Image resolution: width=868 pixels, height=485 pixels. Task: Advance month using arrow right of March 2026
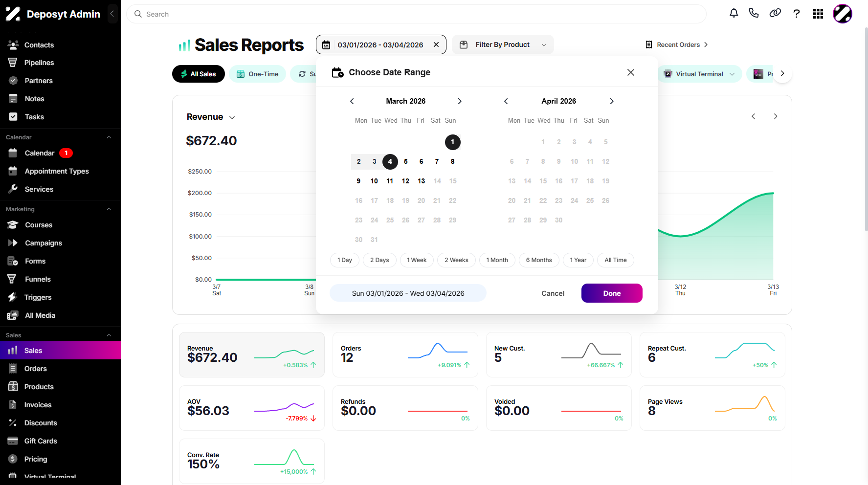pos(460,101)
